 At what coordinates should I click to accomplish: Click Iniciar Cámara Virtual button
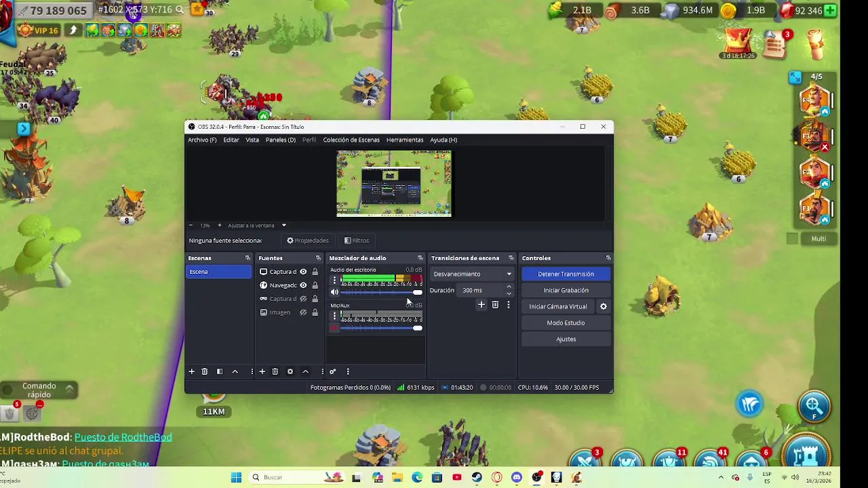[558, 306]
